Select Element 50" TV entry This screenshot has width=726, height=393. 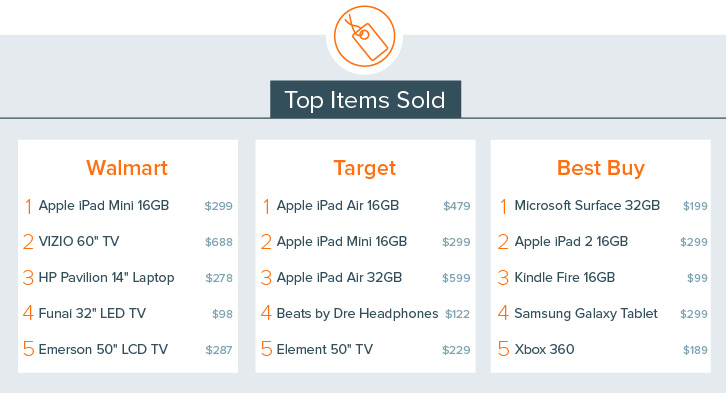pyautogui.click(x=325, y=349)
